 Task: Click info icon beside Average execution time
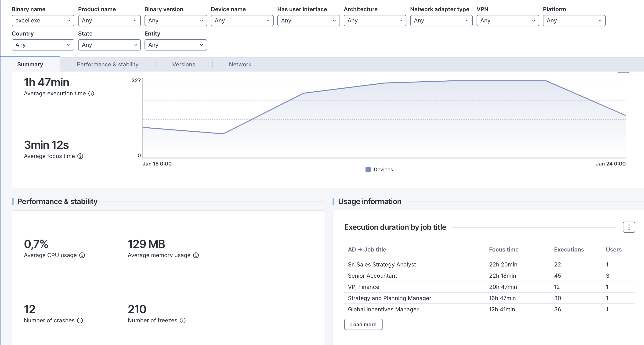pos(91,93)
